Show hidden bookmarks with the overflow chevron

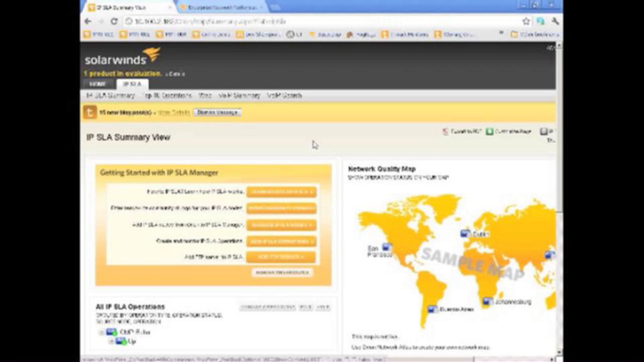tap(501, 33)
